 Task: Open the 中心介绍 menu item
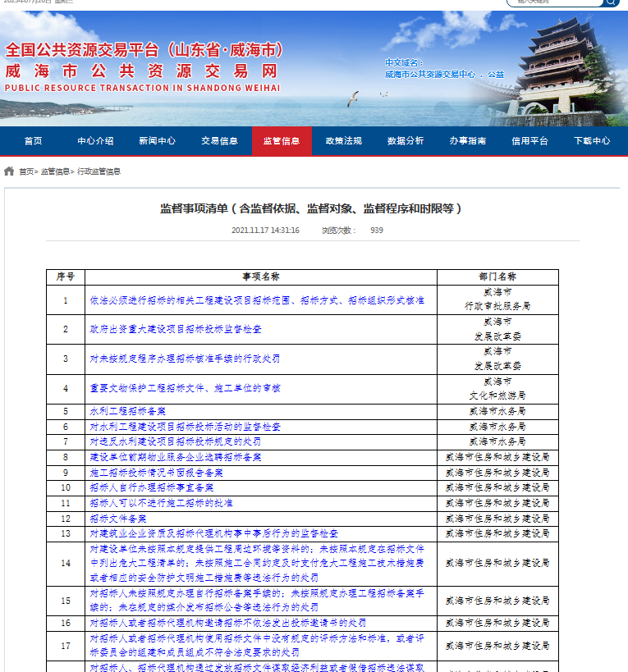[95, 141]
